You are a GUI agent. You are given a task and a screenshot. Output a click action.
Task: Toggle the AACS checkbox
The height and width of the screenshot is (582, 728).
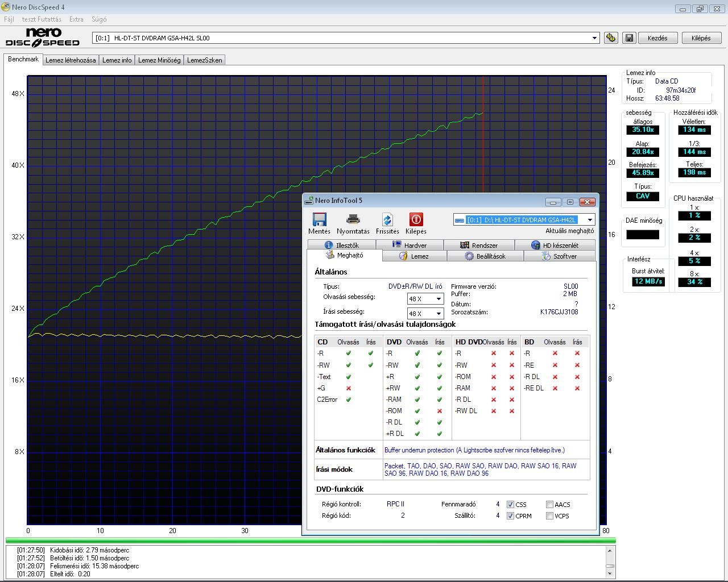[x=549, y=504]
